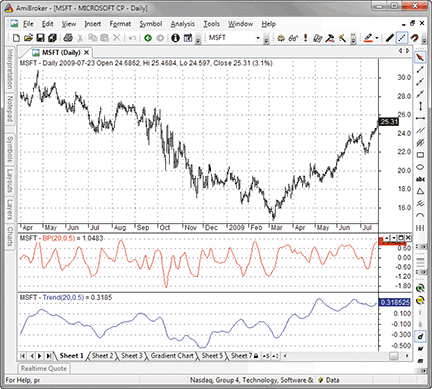
Task: Switch to the Gradient Chart sheet tab
Action: [172, 356]
